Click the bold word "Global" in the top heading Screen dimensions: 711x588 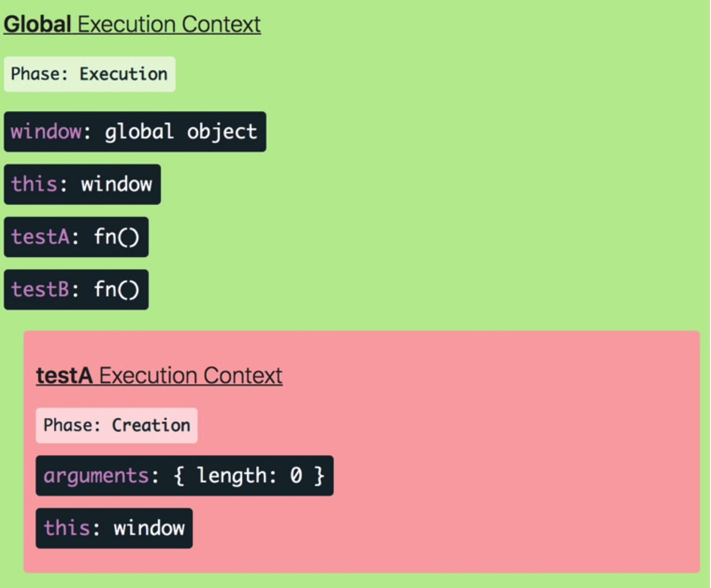click(x=38, y=24)
